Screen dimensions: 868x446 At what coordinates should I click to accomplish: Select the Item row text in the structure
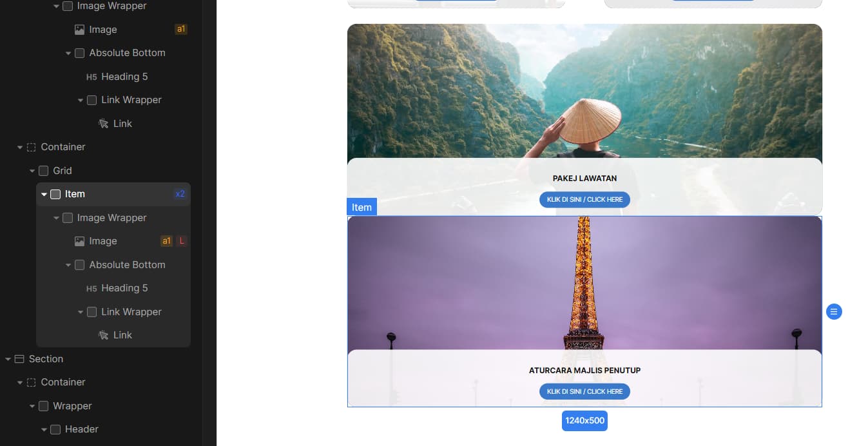click(75, 194)
